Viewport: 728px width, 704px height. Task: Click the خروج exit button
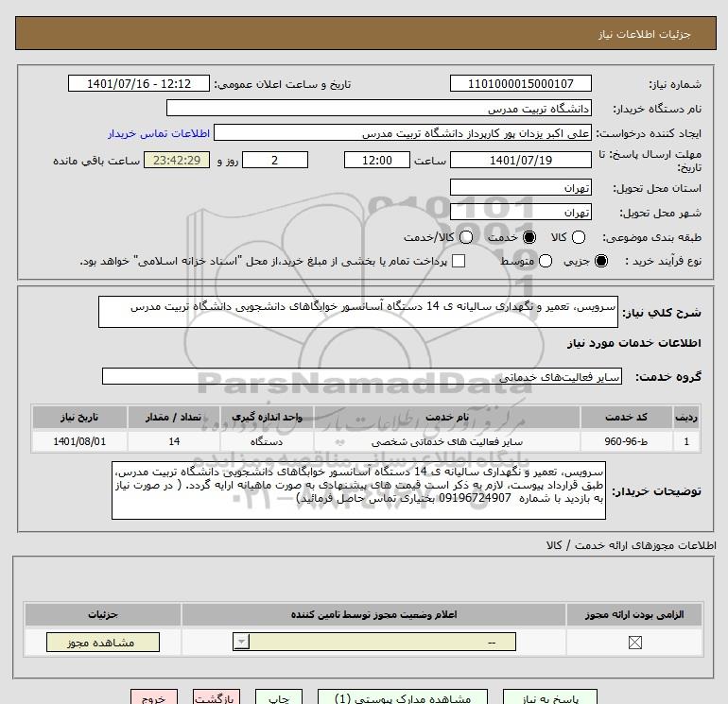point(154,697)
